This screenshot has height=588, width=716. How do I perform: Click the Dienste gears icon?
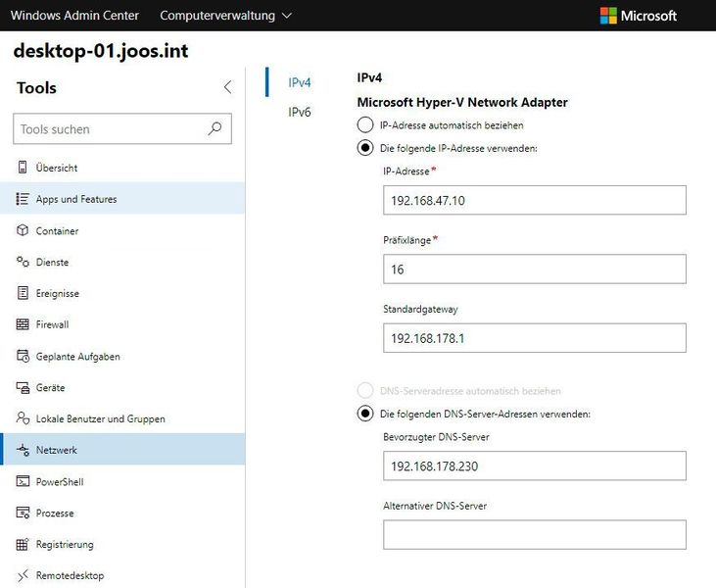(23, 262)
